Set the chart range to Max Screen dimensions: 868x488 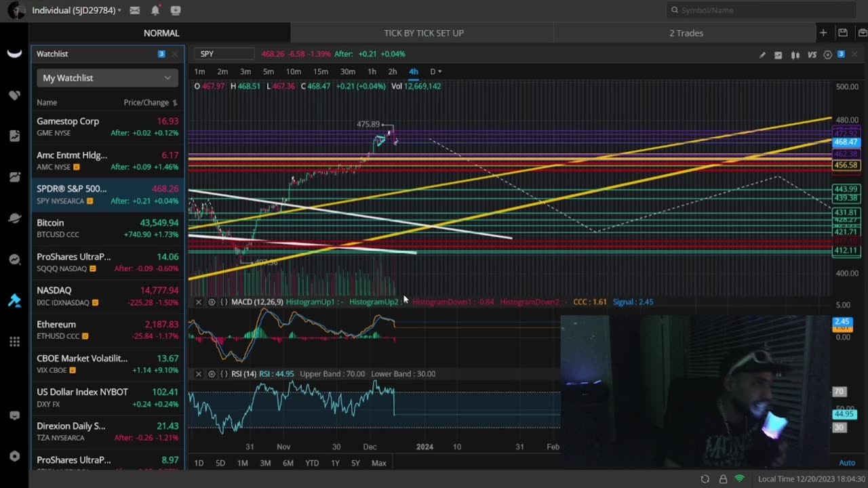(379, 464)
